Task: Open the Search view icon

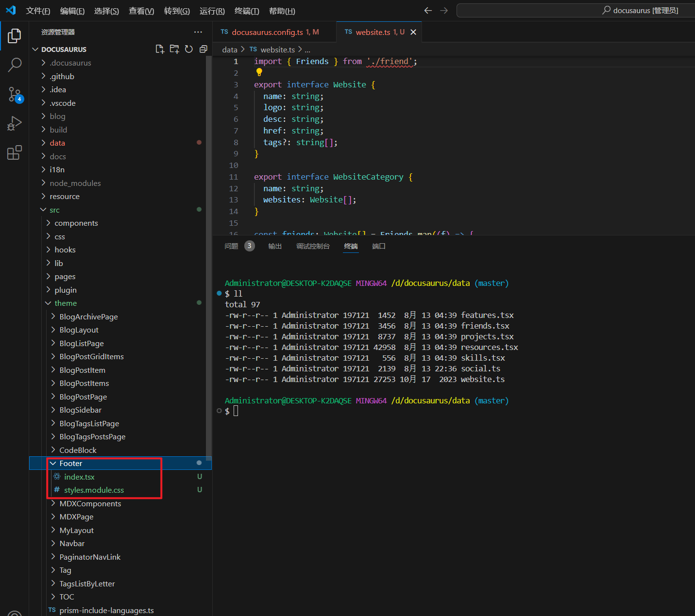Action: pos(15,65)
